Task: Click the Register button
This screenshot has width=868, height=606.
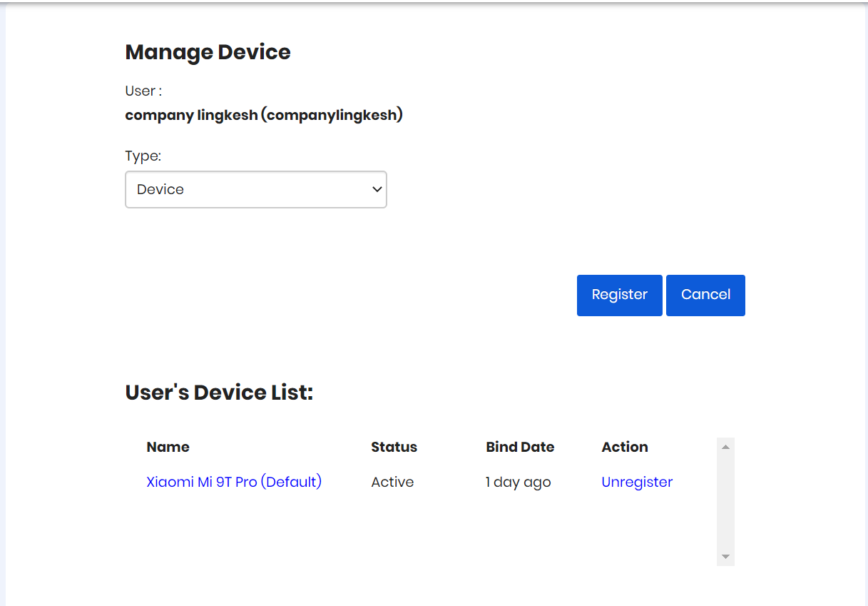Action: 618,295
